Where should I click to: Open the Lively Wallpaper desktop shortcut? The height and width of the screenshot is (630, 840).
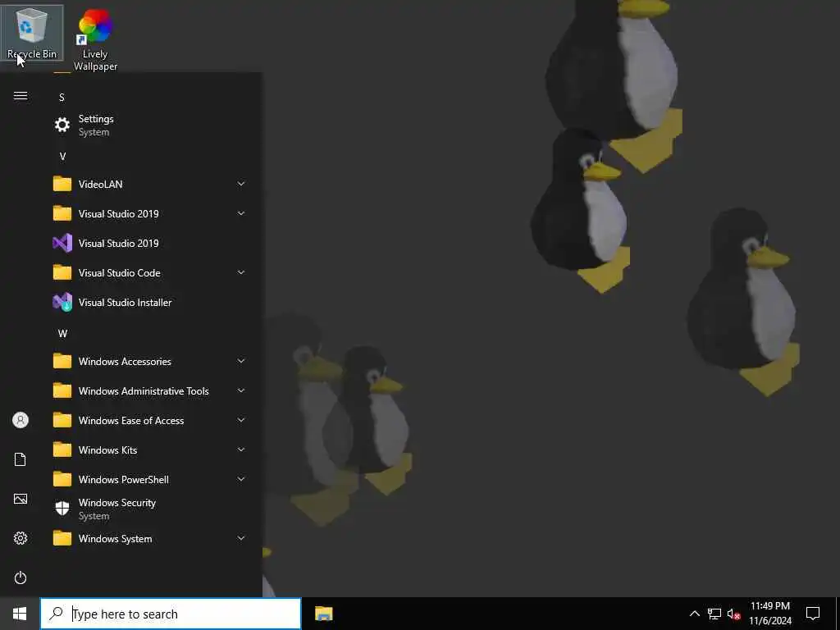(95, 40)
